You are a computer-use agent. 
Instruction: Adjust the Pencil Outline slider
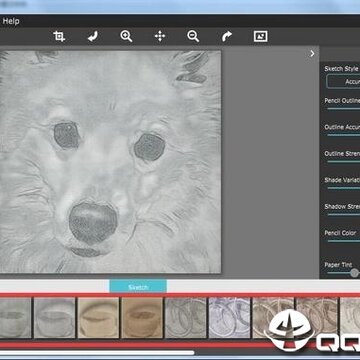(x=343, y=108)
